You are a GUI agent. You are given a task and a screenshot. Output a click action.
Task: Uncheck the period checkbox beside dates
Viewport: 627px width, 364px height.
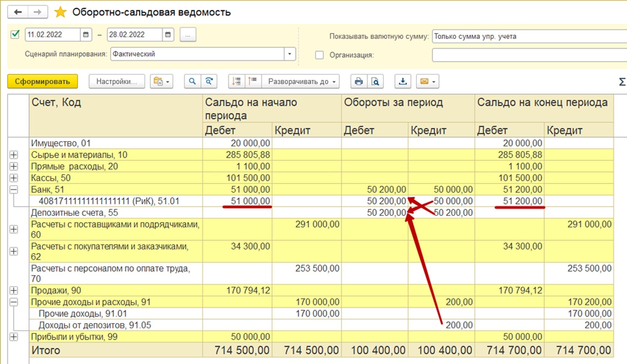click(x=15, y=34)
